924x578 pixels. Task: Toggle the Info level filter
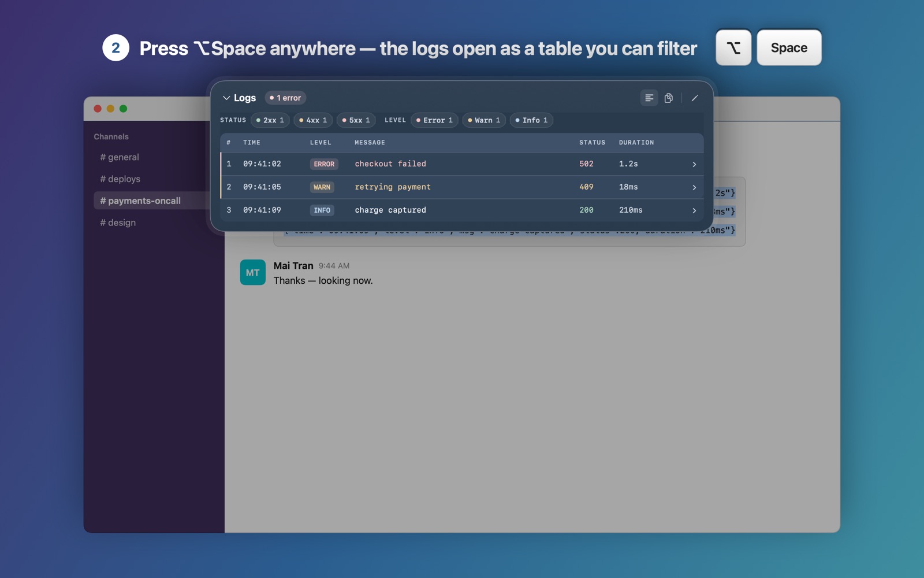531,120
